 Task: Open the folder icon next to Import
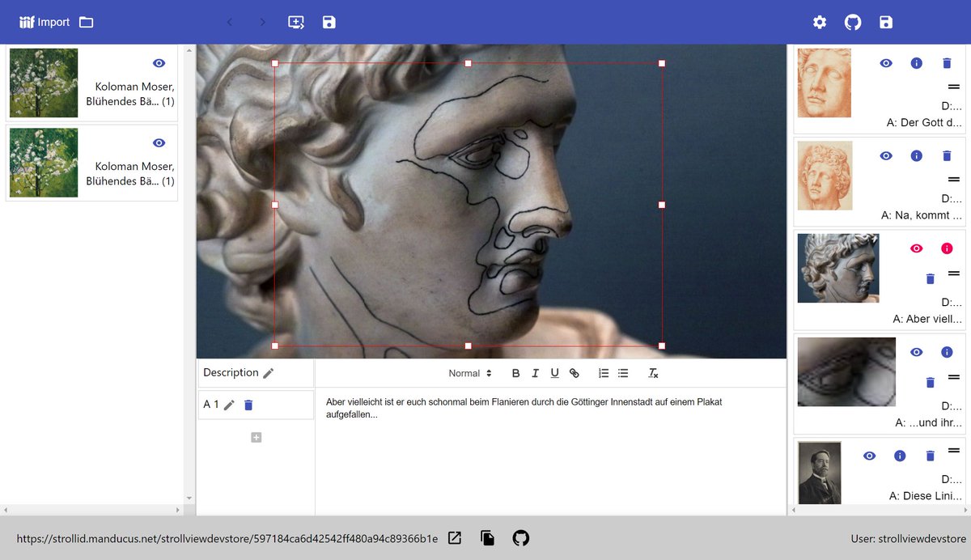pyautogui.click(x=87, y=22)
